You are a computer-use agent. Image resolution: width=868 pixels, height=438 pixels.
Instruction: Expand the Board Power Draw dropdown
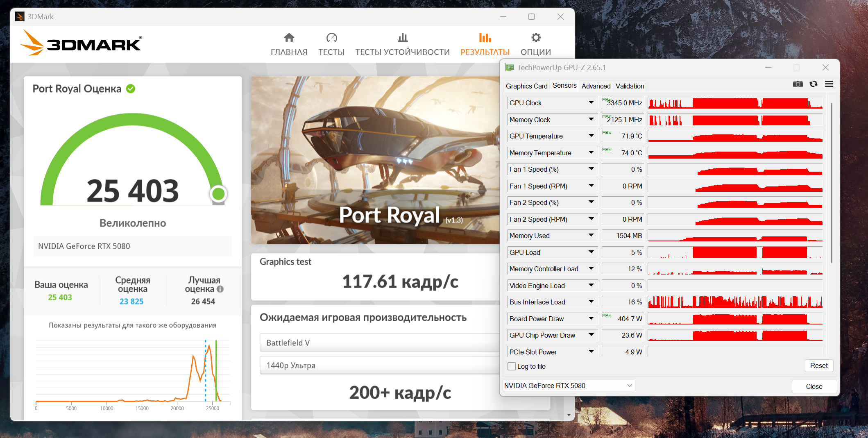click(591, 318)
